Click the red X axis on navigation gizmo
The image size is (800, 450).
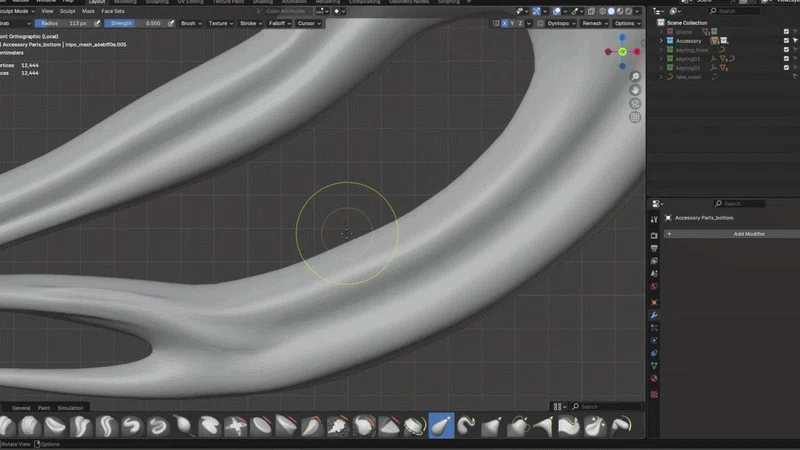(637, 52)
